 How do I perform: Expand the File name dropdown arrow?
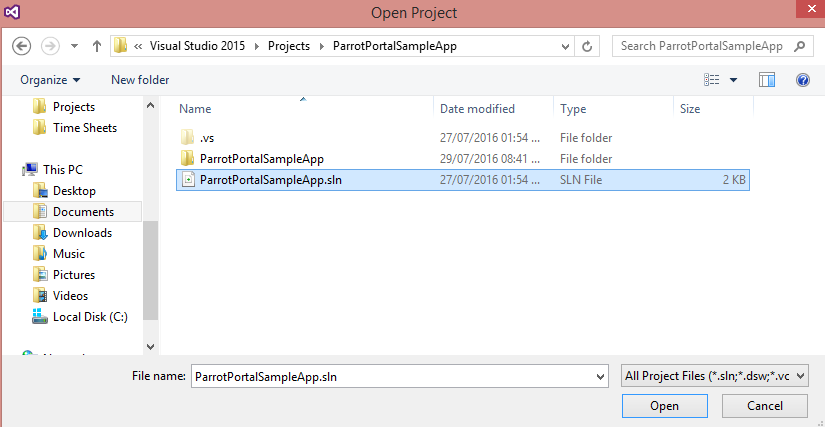point(600,377)
